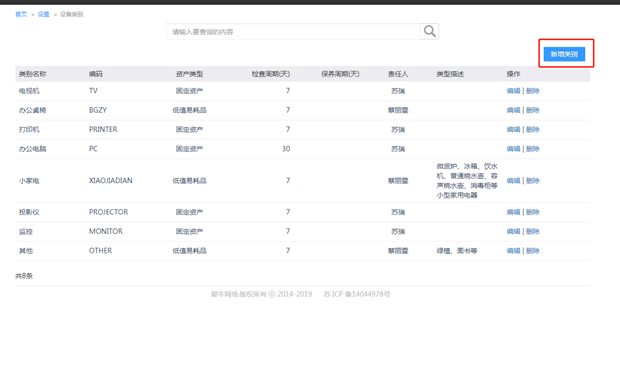The height and width of the screenshot is (385, 620).
Task: Delete the TV category row
Action: coord(533,91)
